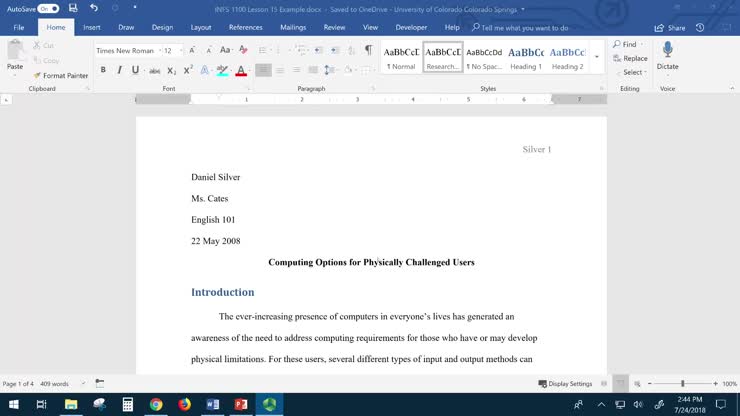
Task: Toggle the AutoSave switch
Action: click(x=49, y=8)
